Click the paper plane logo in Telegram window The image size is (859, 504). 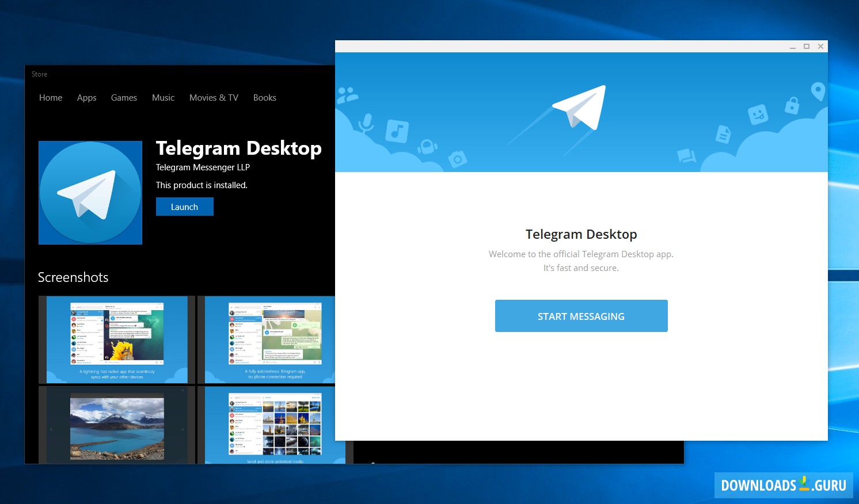click(x=579, y=108)
